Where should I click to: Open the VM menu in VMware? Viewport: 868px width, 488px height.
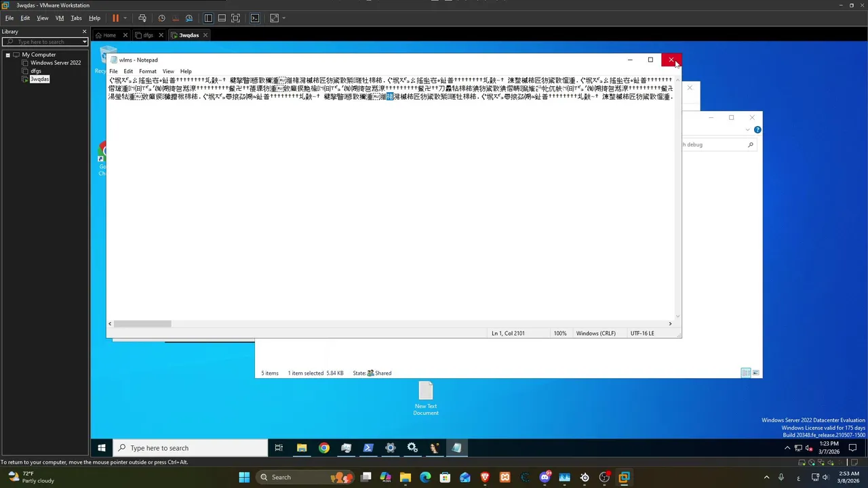60,18
